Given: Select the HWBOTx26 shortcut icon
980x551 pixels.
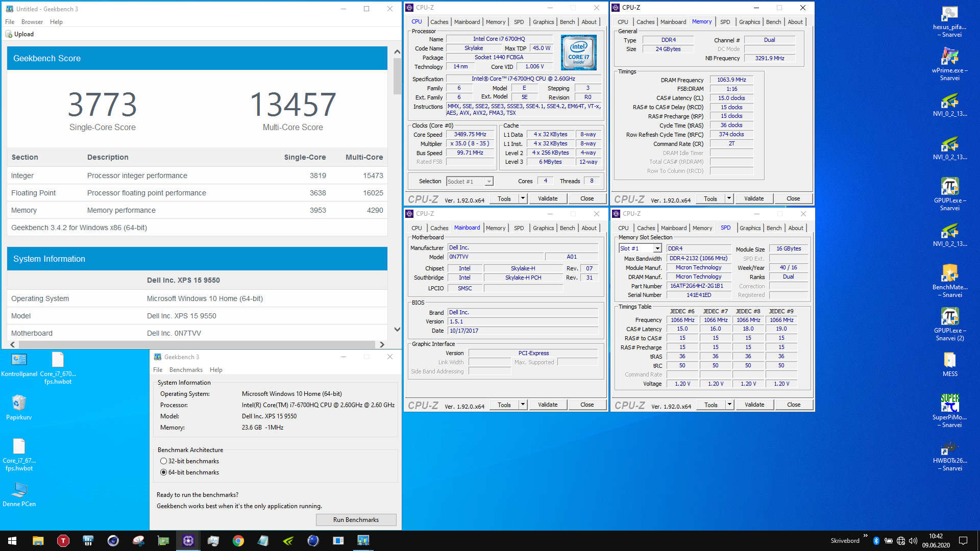Looking at the screenshot, I should 949,447.
